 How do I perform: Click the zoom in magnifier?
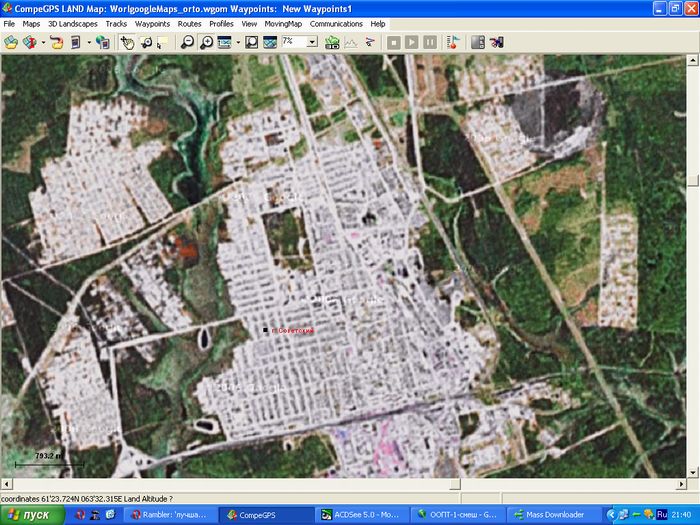coord(206,42)
